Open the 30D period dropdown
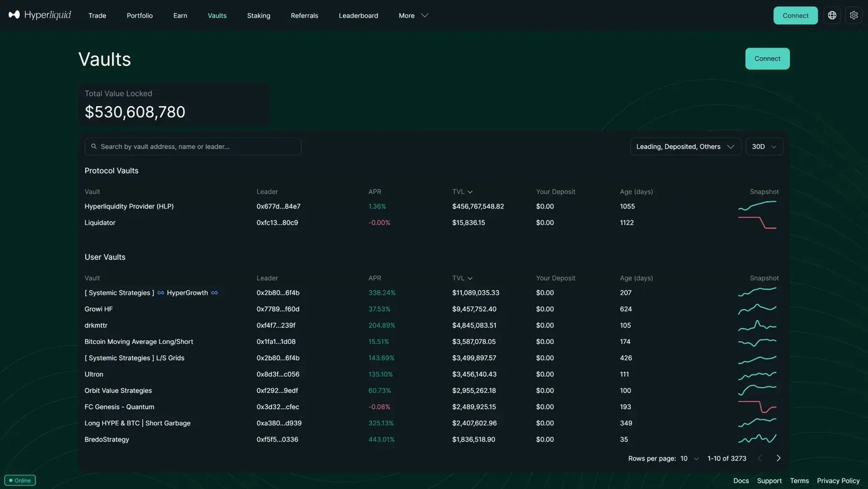Viewport: 868px width, 489px height. click(764, 146)
